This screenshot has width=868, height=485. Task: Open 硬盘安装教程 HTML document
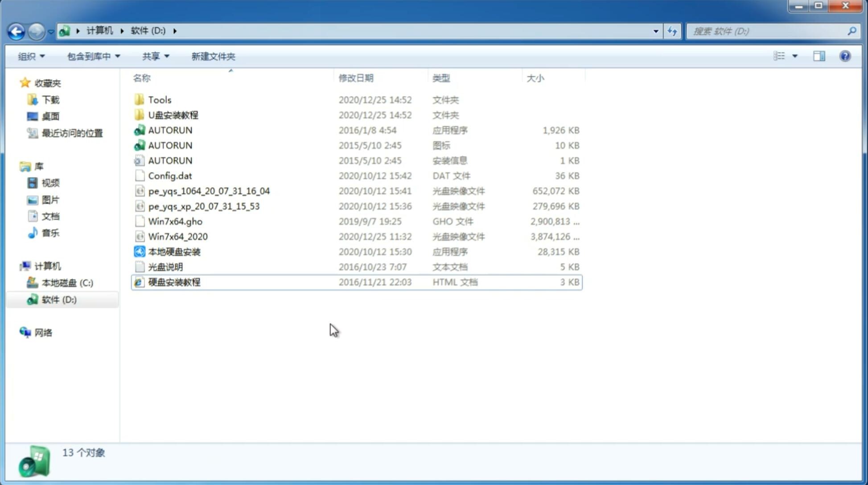[x=173, y=282]
